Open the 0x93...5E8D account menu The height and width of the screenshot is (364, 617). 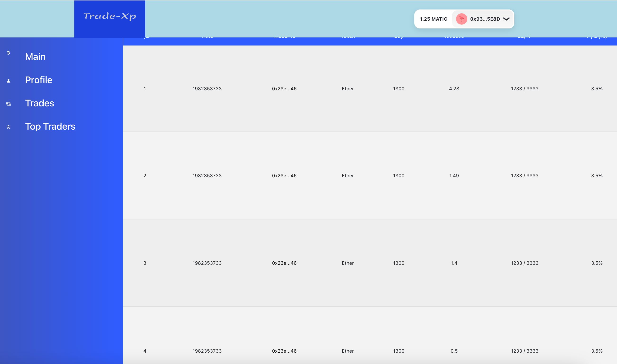tap(483, 19)
